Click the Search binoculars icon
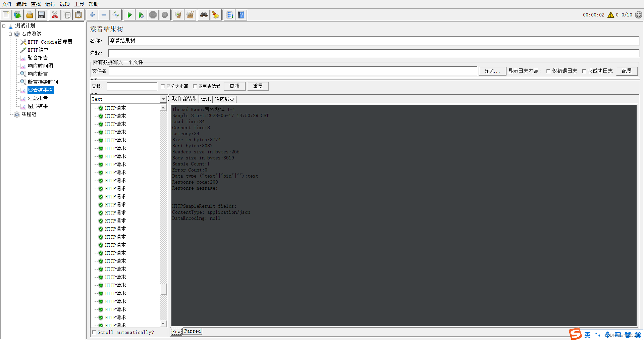This screenshot has width=644, height=340. [204, 15]
